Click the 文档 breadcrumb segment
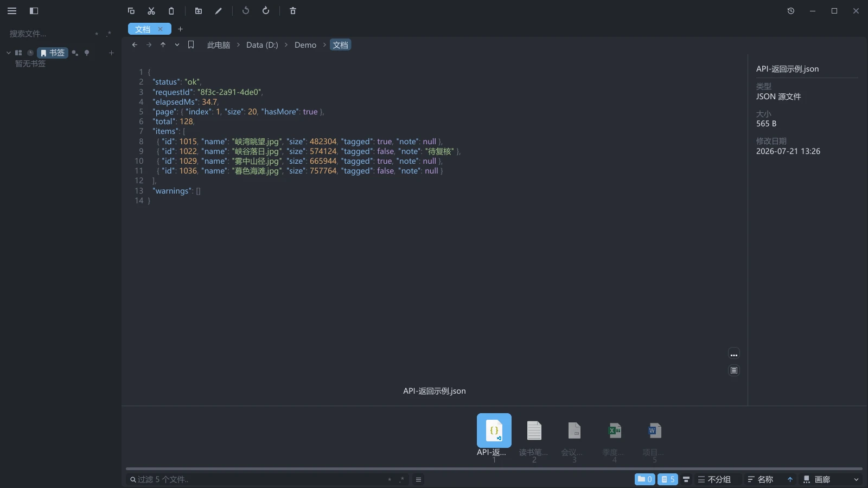 click(341, 45)
